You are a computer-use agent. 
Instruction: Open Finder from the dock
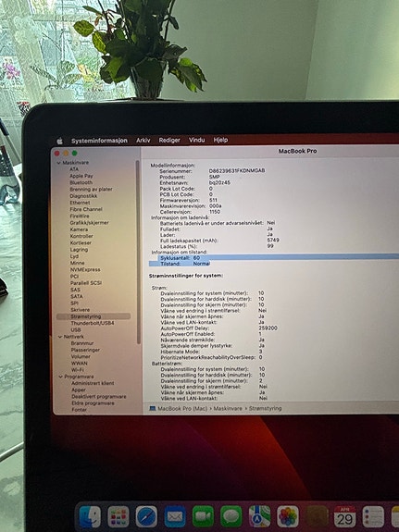[x=90, y=516]
